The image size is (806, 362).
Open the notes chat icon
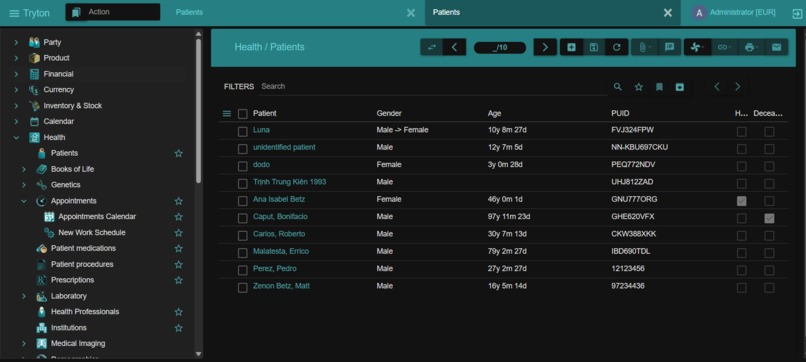click(x=669, y=47)
